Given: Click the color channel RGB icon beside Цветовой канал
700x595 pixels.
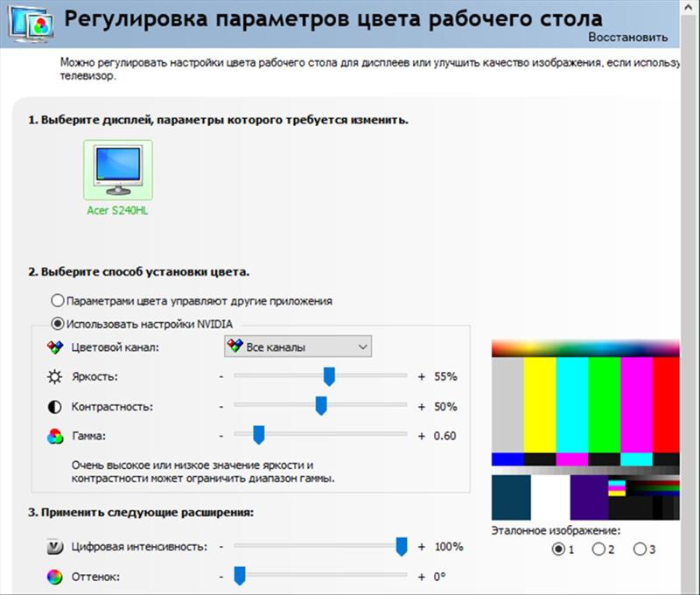Looking at the screenshot, I should (x=55, y=347).
